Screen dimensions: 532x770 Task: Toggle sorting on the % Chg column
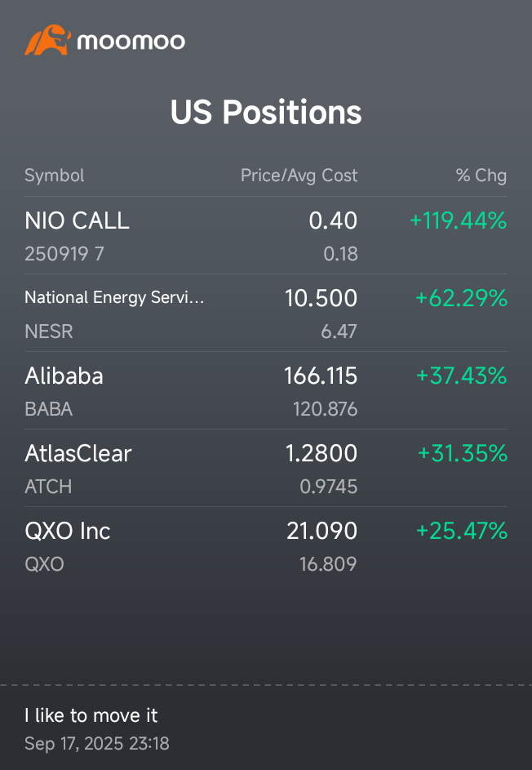click(x=481, y=175)
